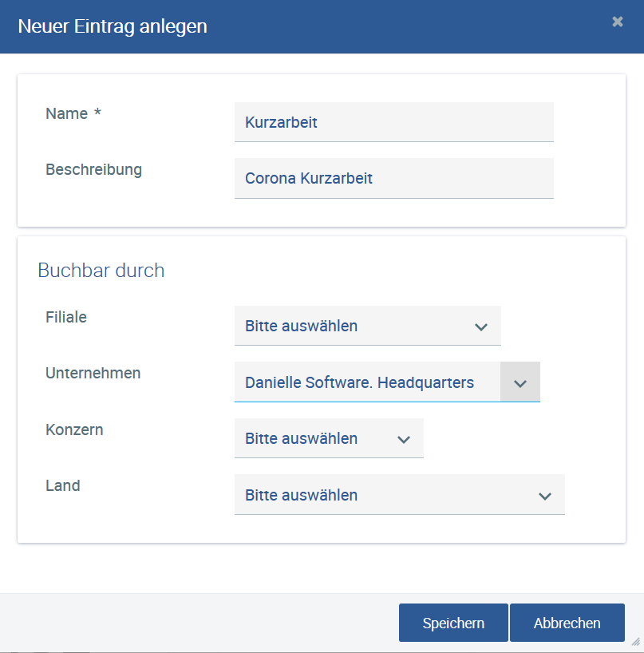Click the Filiale label

(65, 318)
